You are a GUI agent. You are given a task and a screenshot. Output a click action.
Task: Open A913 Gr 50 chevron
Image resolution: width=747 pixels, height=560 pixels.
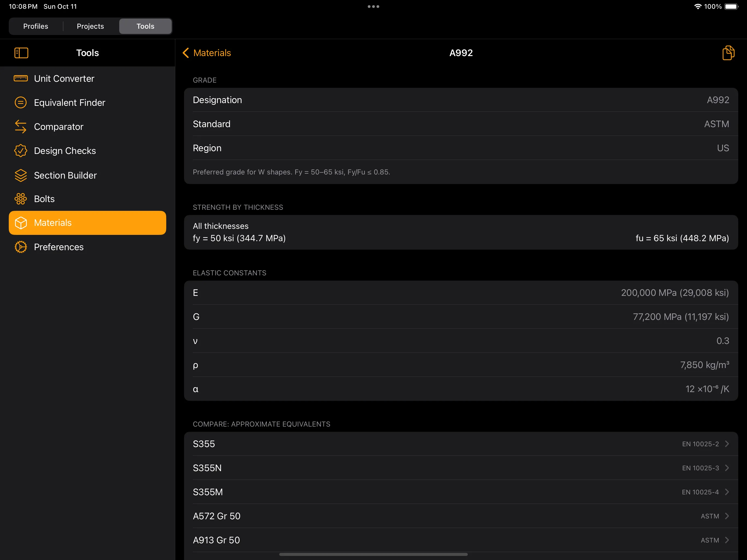pyautogui.click(x=727, y=540)
